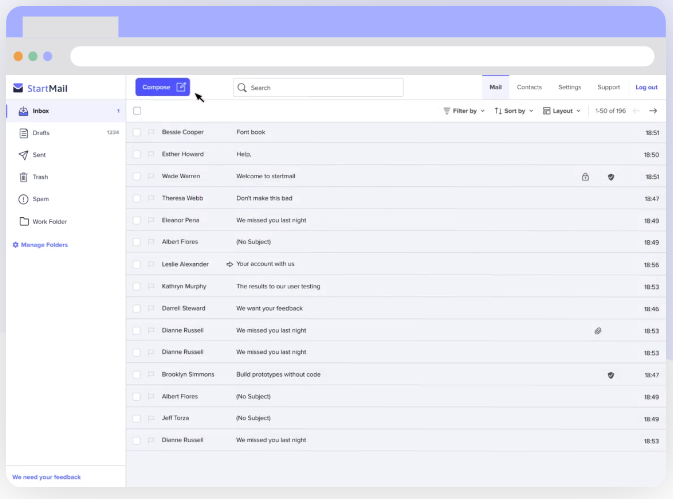The width and height of the screenshot is (673, 499).
Task: Click the paperclip attachment icon on Dianne Russell email
Action: point(598,330)
